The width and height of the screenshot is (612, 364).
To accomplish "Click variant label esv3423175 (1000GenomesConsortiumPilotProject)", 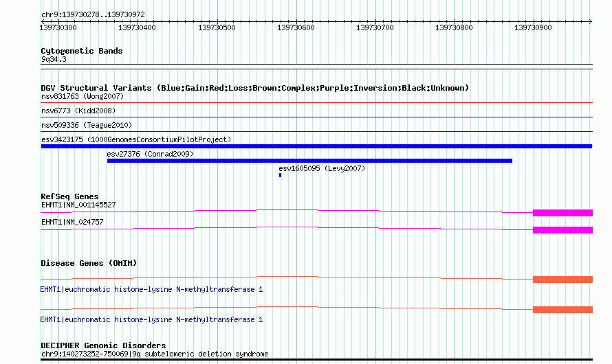I will click(136, 139).
